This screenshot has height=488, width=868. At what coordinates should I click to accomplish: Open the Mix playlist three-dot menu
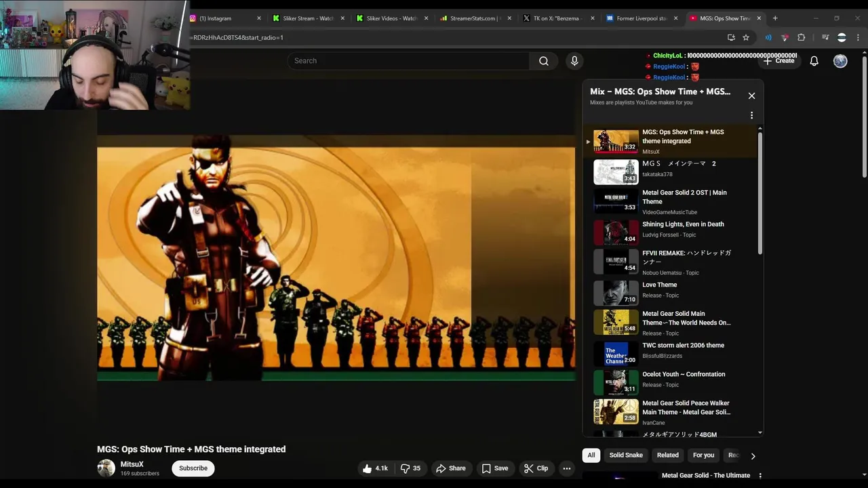tap(751, 115)
